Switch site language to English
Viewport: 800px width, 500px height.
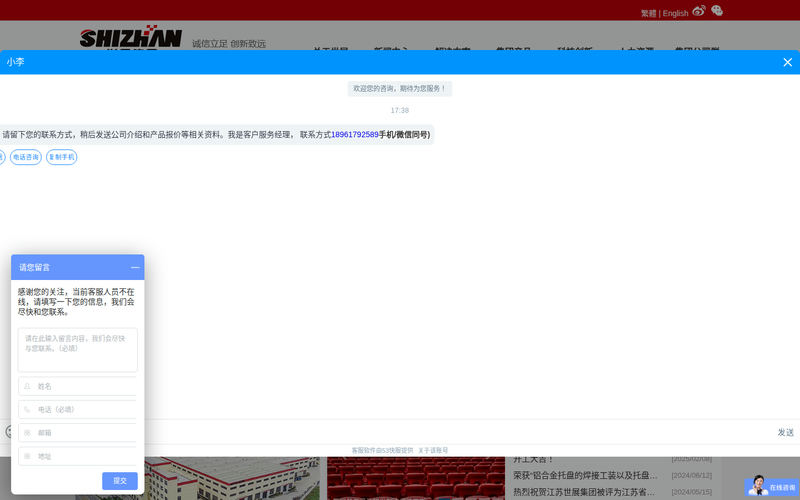tap(675, 13)
